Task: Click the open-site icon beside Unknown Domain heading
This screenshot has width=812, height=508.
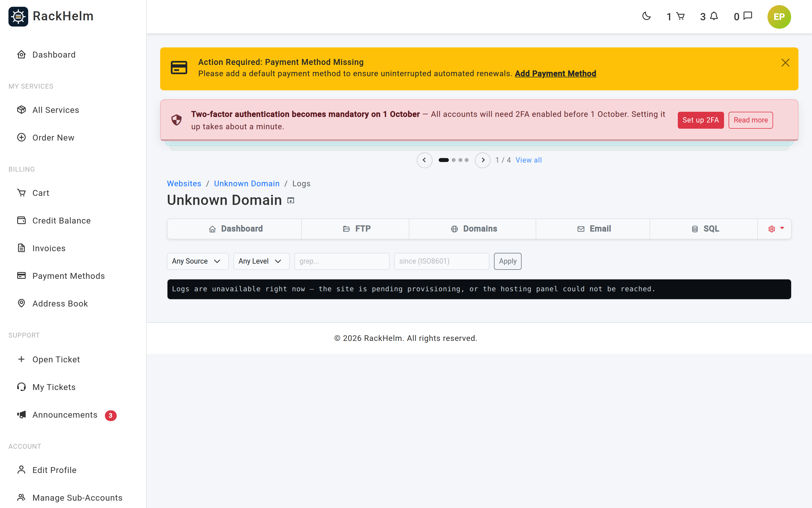Action: [291, 201]
